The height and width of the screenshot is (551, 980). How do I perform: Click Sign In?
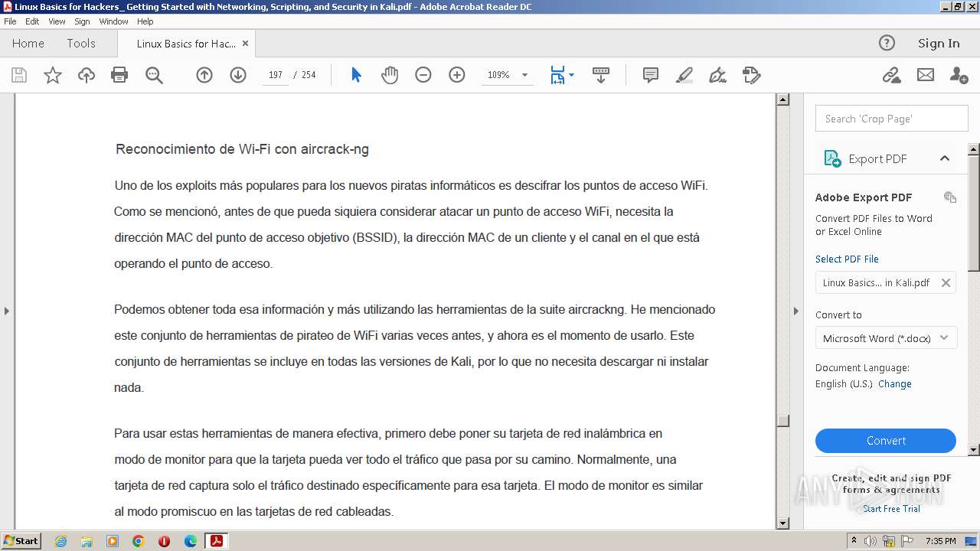pyautogui.click(x=939, y=43)
